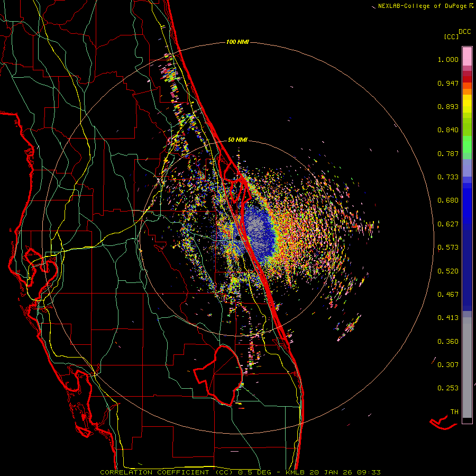Click the black radar site dot at the ring center
Image resolution: width=476 pixels, height=476 pixels.
pos(237,237)
